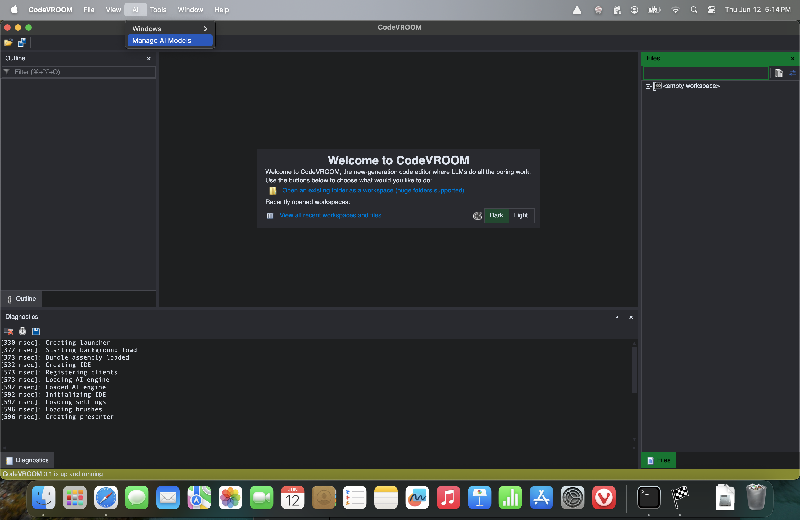Click the Outline filter input field
This screenshot has height=520, width=800.
point(80,73)
